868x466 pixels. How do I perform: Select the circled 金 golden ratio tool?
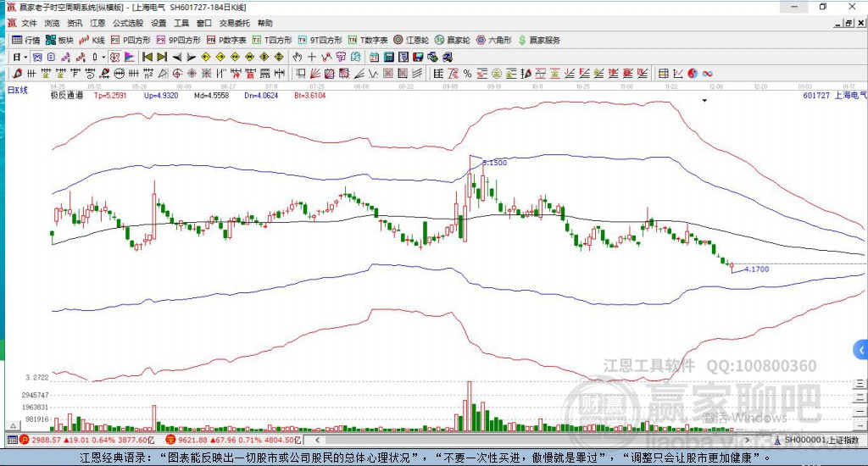tap(496, 73)
